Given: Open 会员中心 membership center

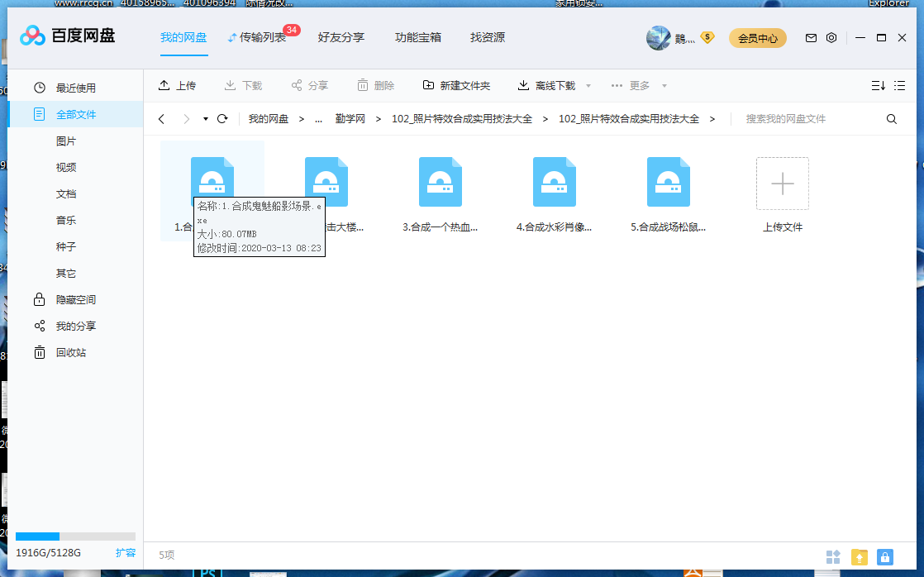Looking at the screenshot, I should click(x=758, y=38).
